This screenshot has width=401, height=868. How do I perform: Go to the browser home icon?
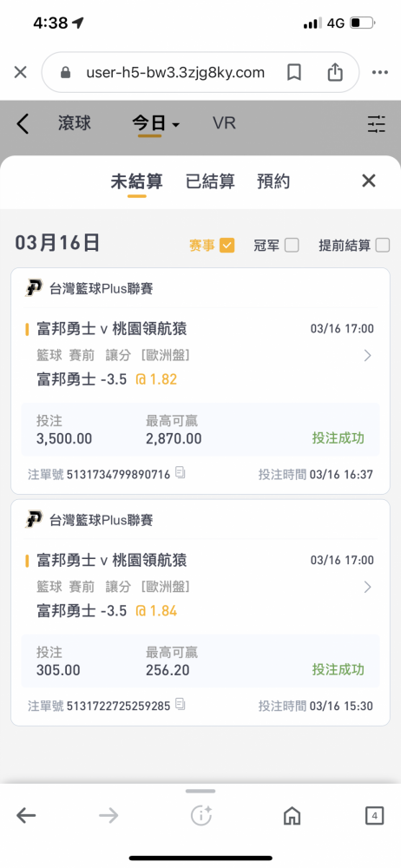click(x=292, y=815)
